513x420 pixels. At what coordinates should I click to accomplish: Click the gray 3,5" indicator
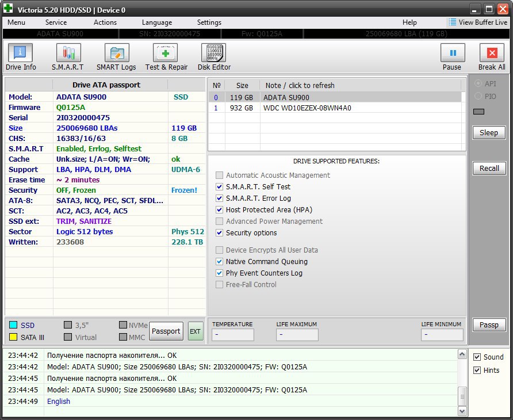point(68,324)
